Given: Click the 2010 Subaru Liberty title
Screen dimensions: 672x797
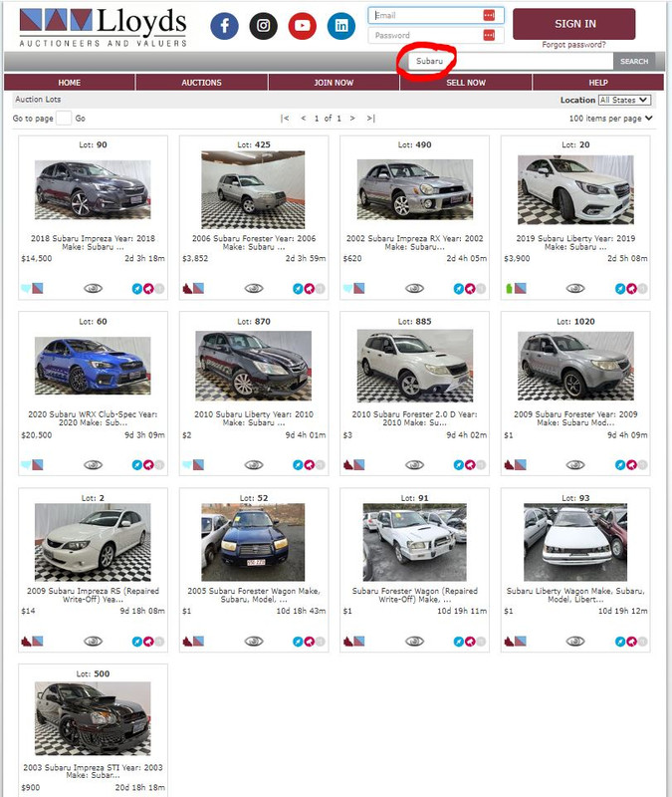Looking at the screenshot, I should [254, 418].
